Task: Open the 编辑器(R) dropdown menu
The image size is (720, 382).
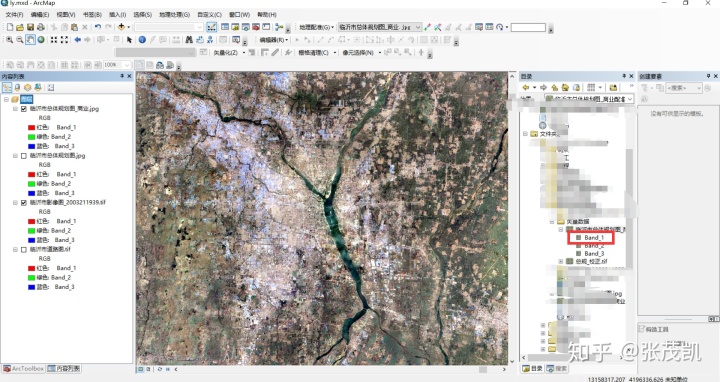Action: (274, 40)
